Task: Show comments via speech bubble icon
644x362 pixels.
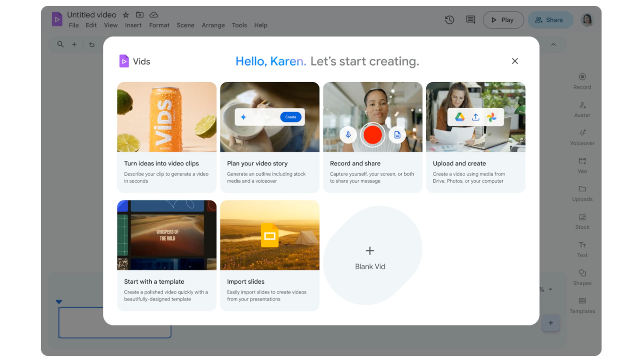Action: pyautogui.click(x=470, y=20)
